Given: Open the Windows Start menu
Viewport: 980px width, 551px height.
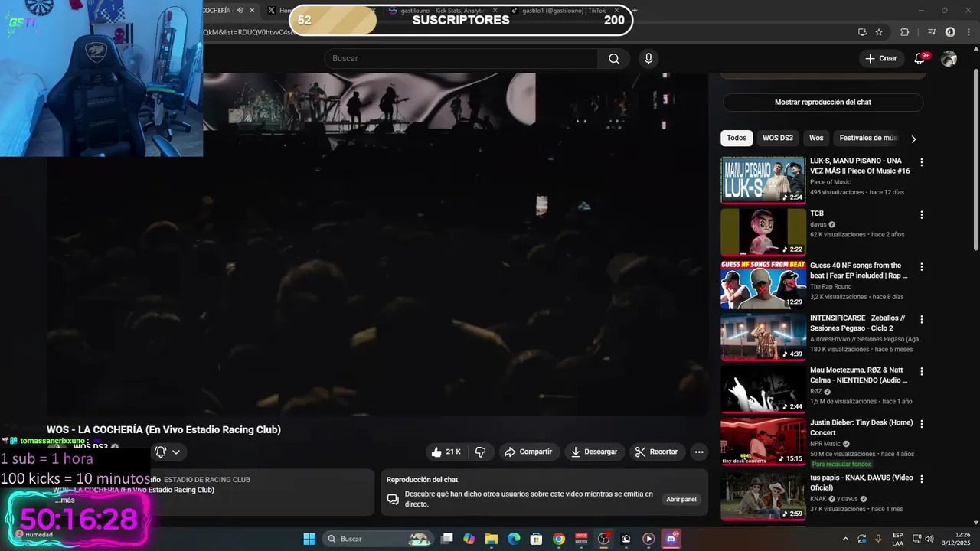Looking at the screenshot, I should coord(309,539).
